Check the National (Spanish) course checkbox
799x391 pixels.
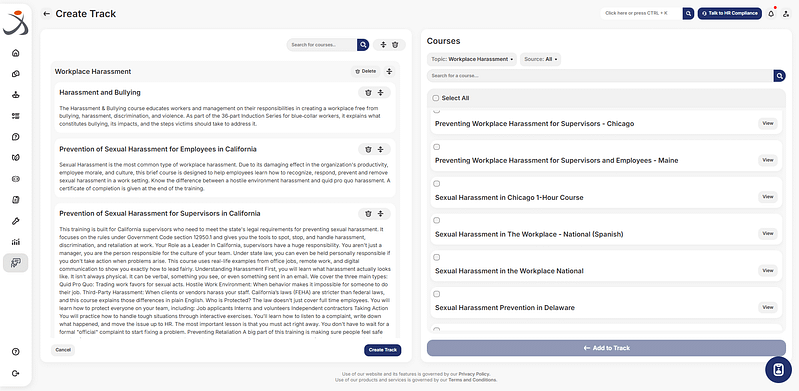436,220
